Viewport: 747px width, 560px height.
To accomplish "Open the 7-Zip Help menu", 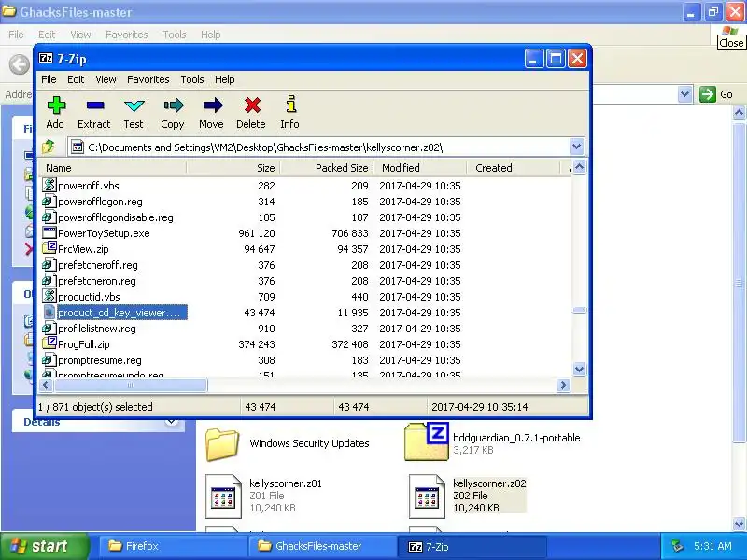I will [224, 79].
